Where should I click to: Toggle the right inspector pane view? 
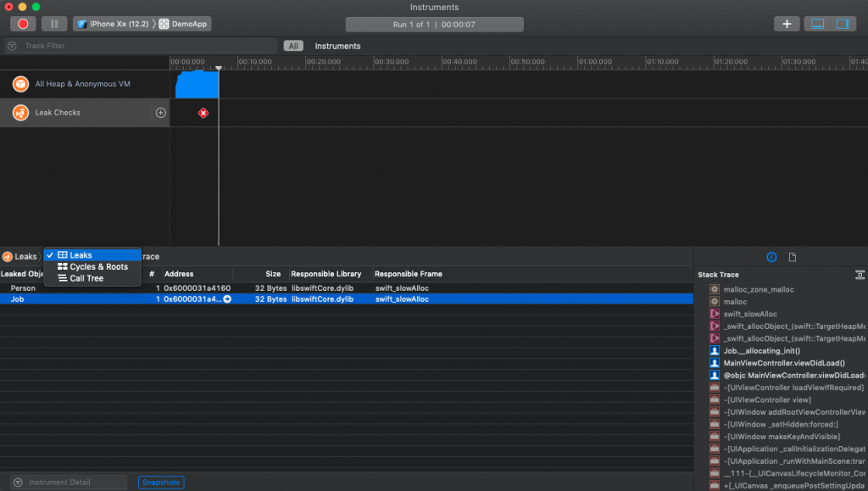point(843,24)
